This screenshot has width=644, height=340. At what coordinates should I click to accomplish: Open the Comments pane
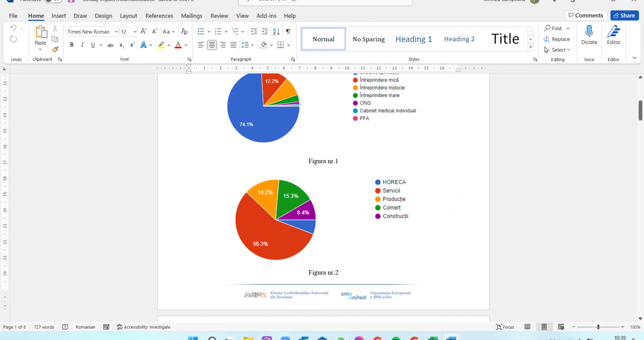point(586,15)
